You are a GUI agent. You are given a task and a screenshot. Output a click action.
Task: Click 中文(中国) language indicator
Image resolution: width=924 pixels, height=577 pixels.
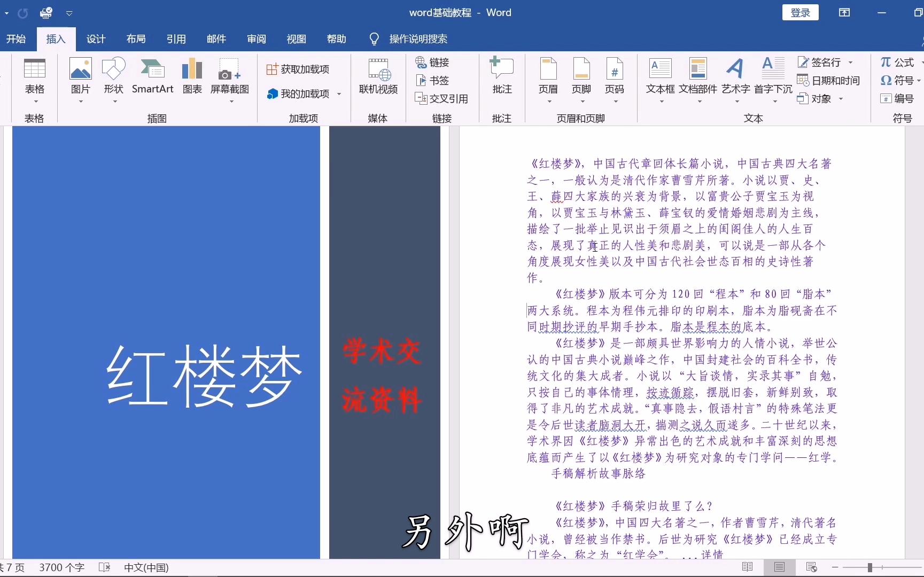(146, 567)
